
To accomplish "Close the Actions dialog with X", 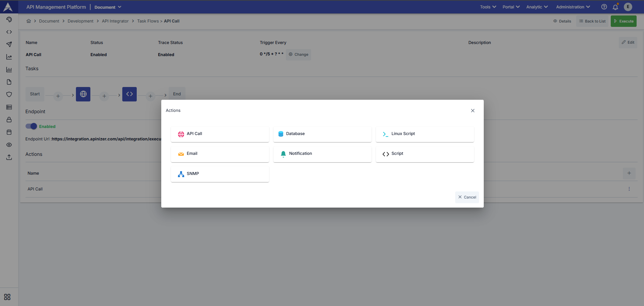I will (472, 111).
